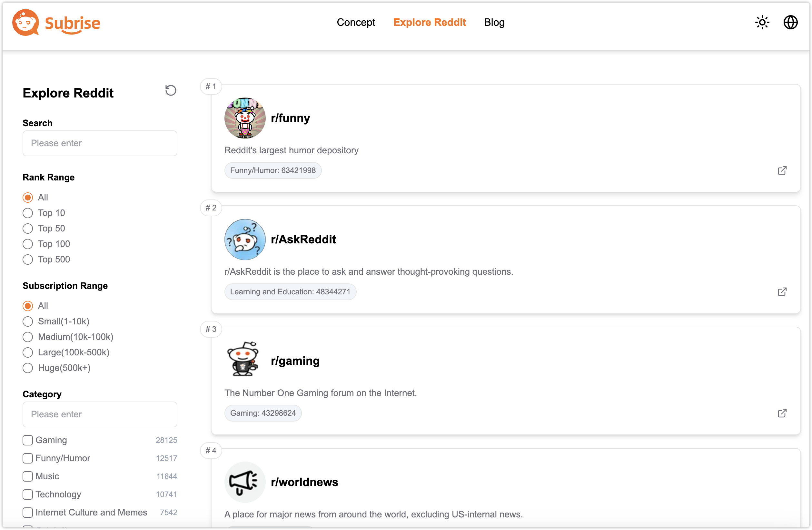Open the Concept page
Image resolution: width=812 pixels, height=530 pixels.
(x=356, y=22)
